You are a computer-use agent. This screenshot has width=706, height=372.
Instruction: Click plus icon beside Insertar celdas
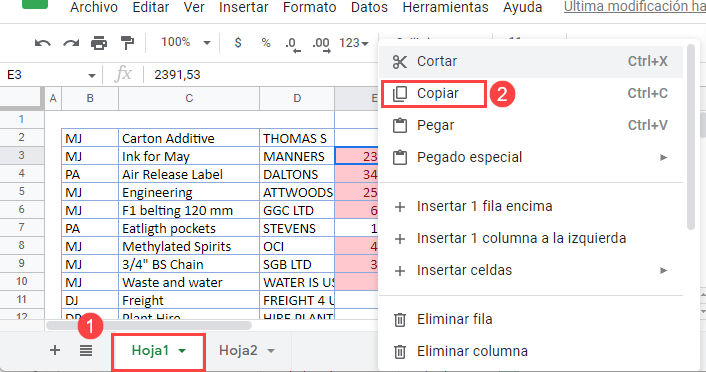click(400, 271)
